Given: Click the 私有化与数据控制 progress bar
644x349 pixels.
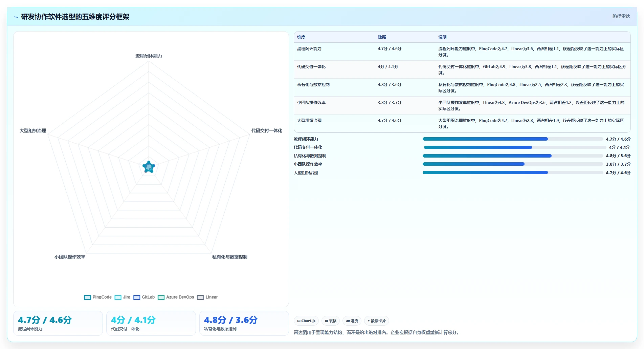Looking at the screenshot, I should click(x=513, y=156).
